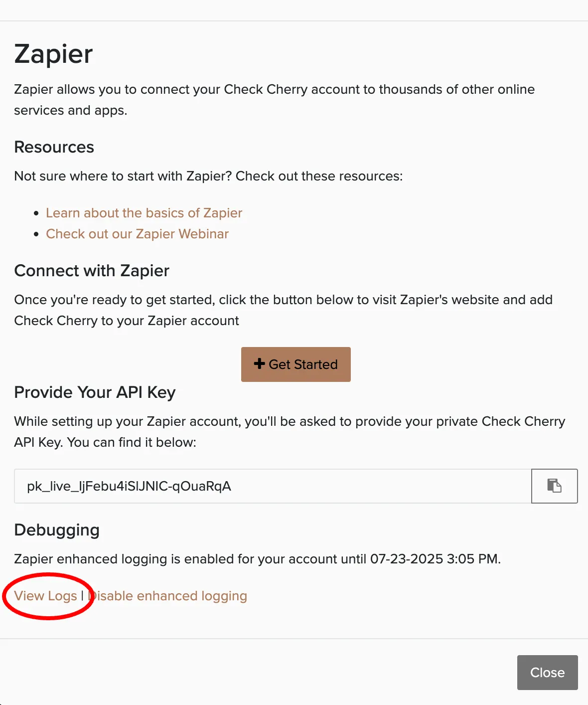Screen dimensions: 588x705
Task: Click the Get Started button
Action: coord(296,364)
